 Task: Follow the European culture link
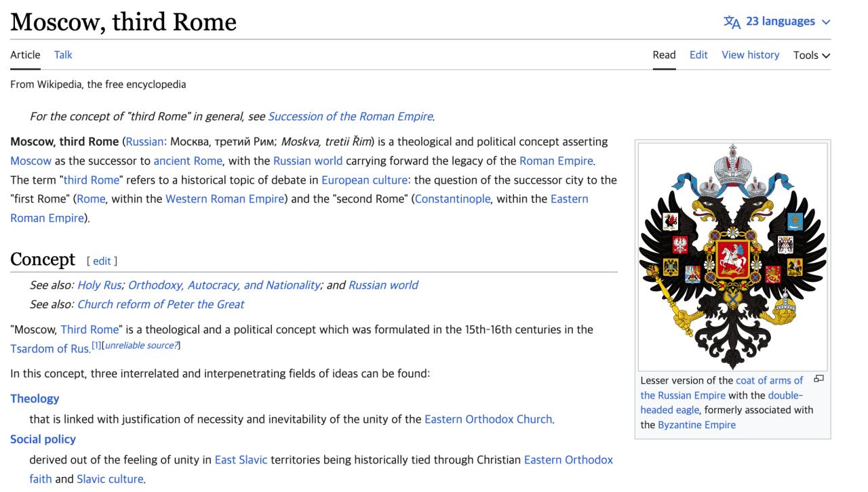[364, 180]
